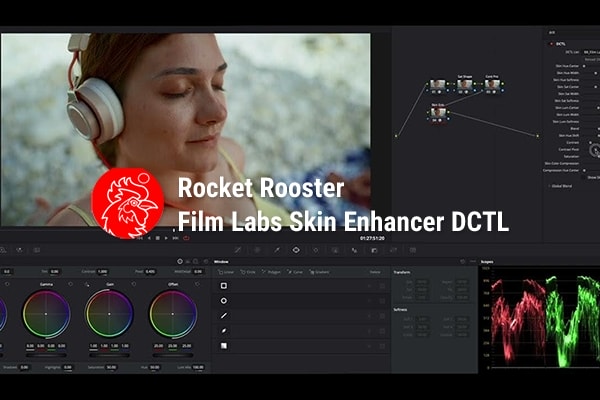Adjust the Compression Hue Center slider handle

584,170
